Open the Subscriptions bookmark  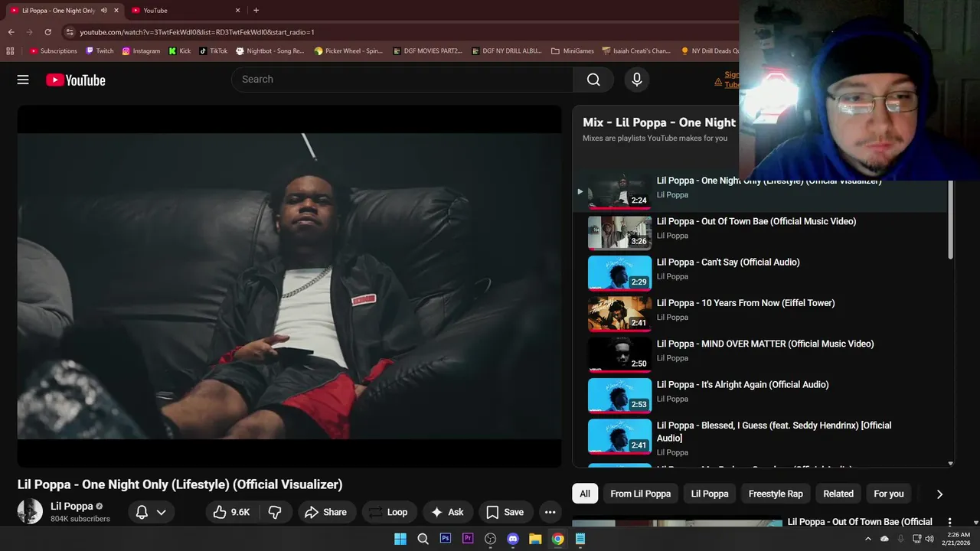coord(54,51)
